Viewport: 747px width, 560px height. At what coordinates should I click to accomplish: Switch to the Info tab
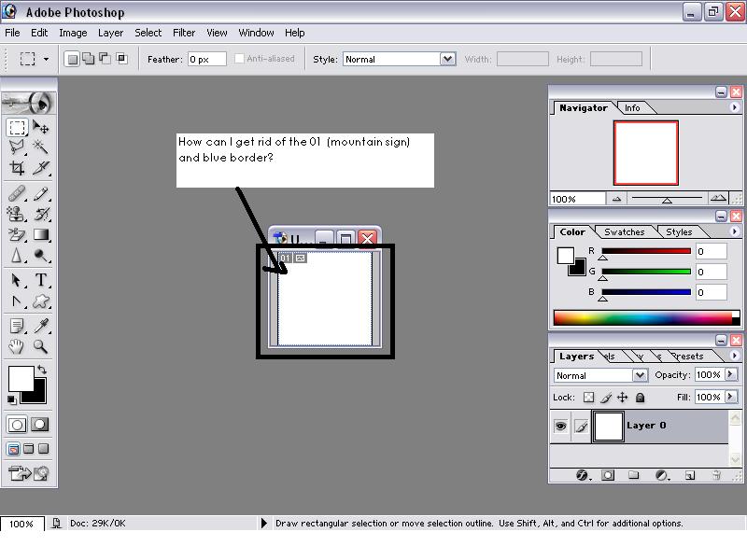(x=632, y=108)
